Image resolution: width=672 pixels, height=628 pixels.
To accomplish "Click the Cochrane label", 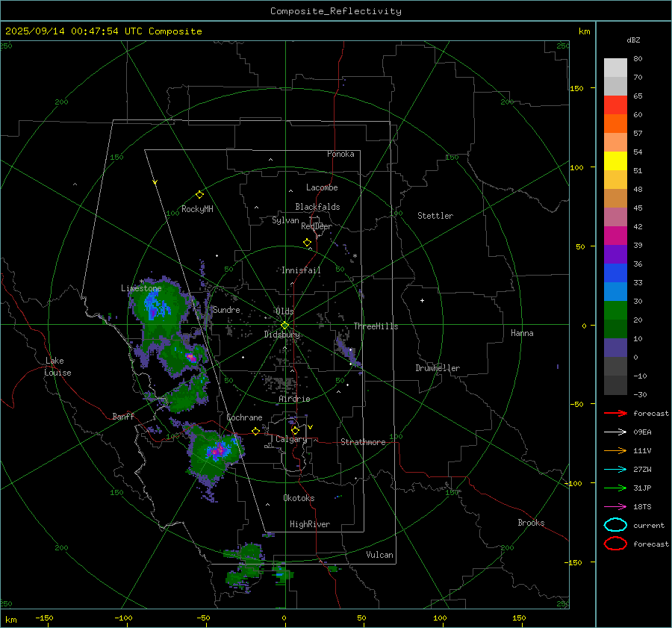I will coord(244,417).
